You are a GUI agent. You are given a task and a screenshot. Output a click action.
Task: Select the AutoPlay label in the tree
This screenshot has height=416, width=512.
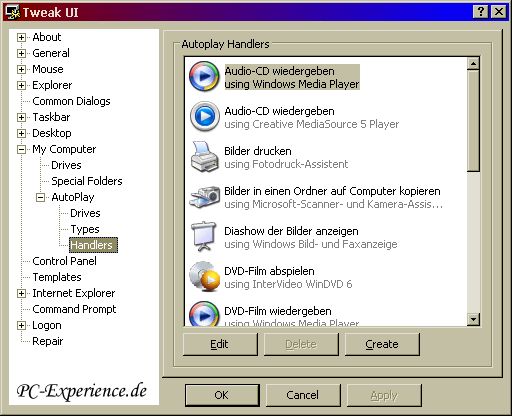point(73,197)
